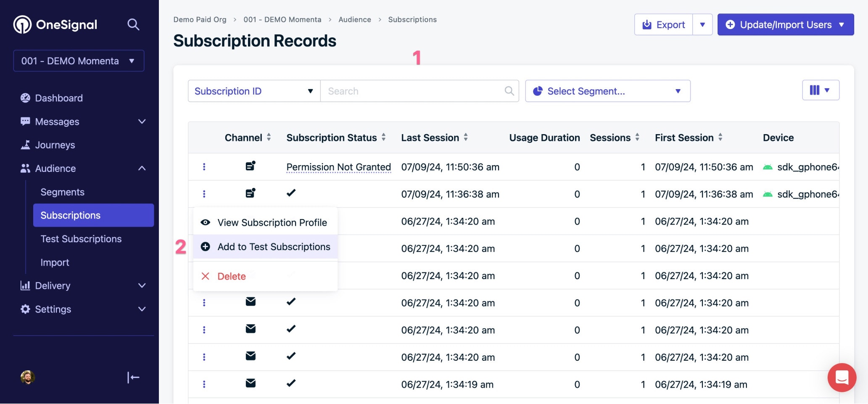Screen dimensions: 868x404
Task: Click into the Search input field
Action: point(414,91)
